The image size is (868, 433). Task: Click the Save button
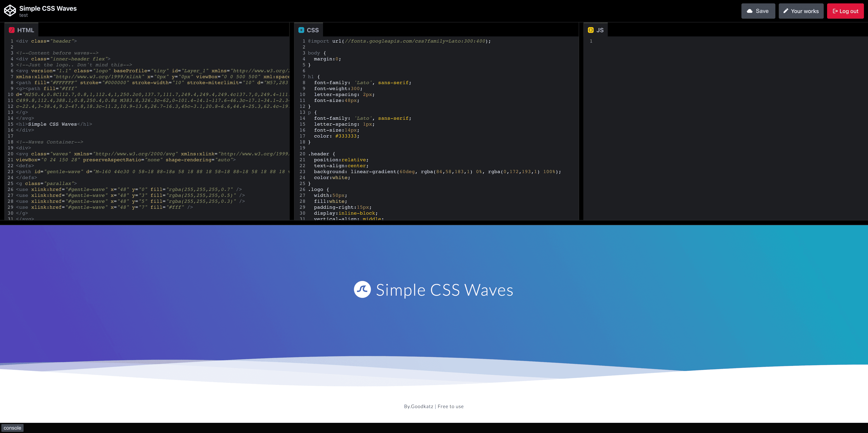click(759, 11)
